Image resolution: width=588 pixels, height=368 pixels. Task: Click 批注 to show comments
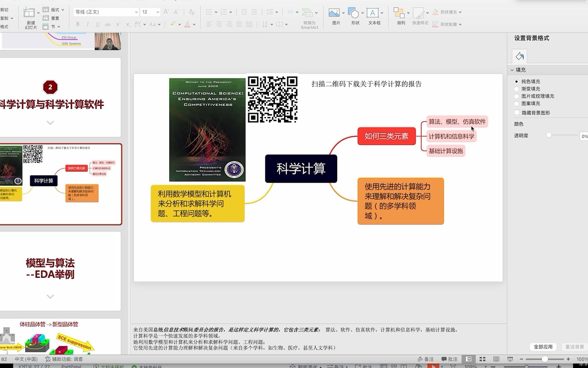[x=450, y=359]
